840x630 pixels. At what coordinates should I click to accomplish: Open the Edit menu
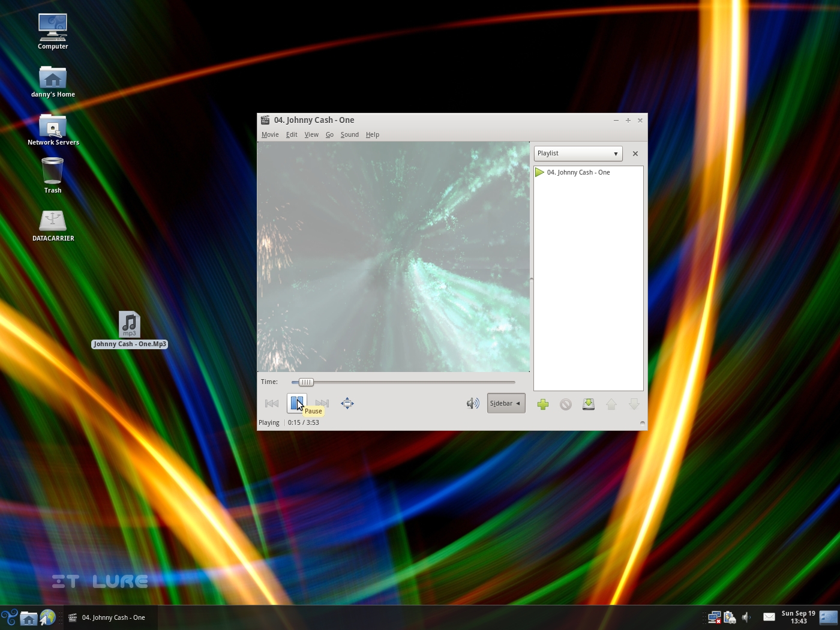[x=292, y=134]
